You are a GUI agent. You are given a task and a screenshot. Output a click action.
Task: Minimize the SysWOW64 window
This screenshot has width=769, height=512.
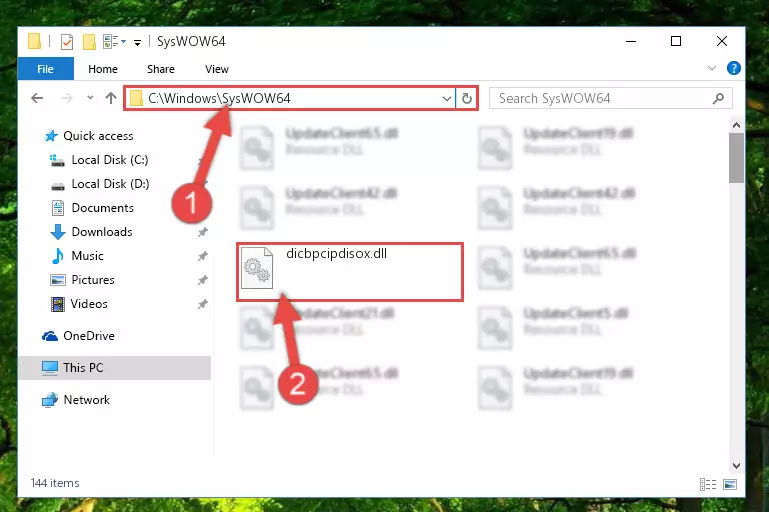(631, 41)
